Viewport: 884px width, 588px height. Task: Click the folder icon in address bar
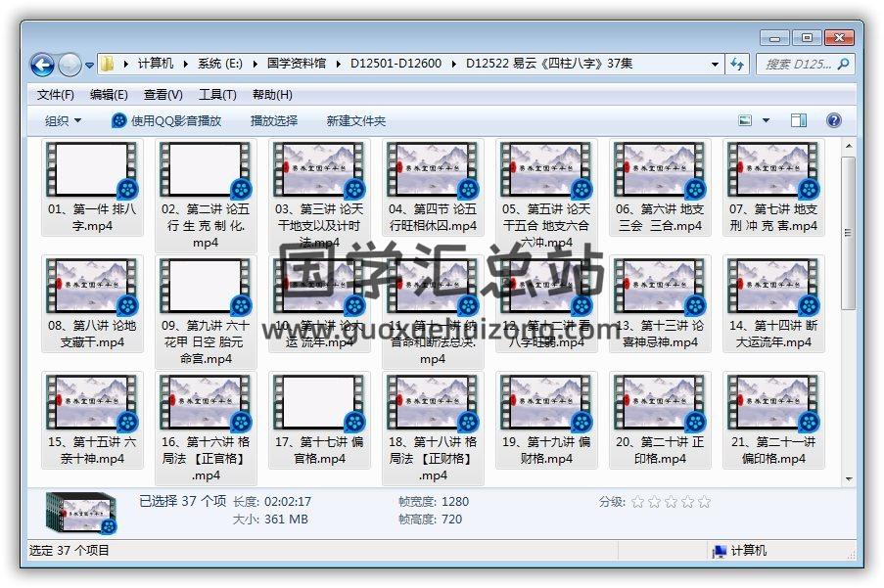tap(107, 64)
